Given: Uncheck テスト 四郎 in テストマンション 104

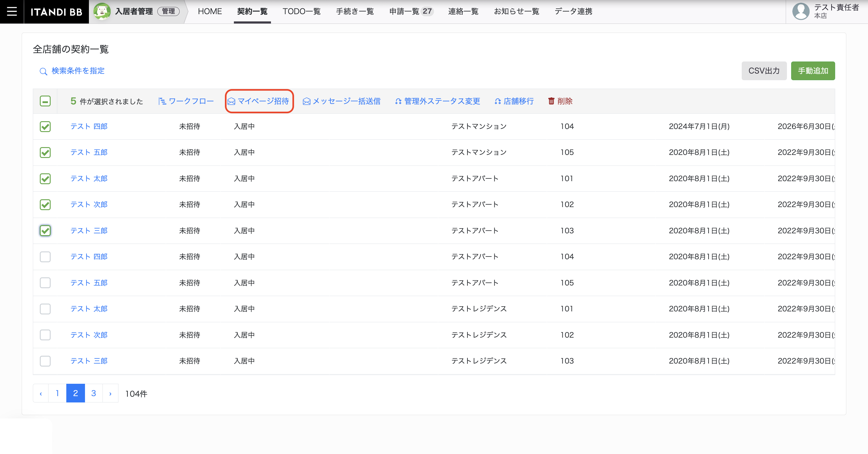Looking at the screenshot, I should pyautogui.click(x=45, y=127).
